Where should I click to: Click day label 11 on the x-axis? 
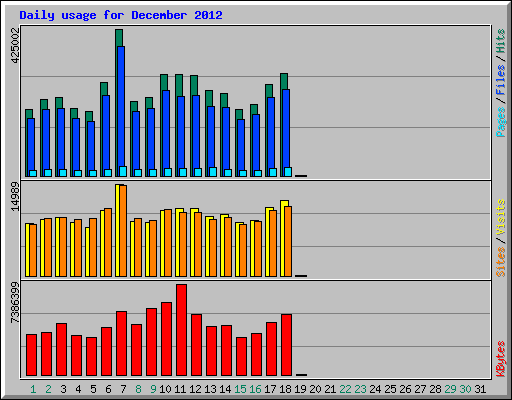180,389
